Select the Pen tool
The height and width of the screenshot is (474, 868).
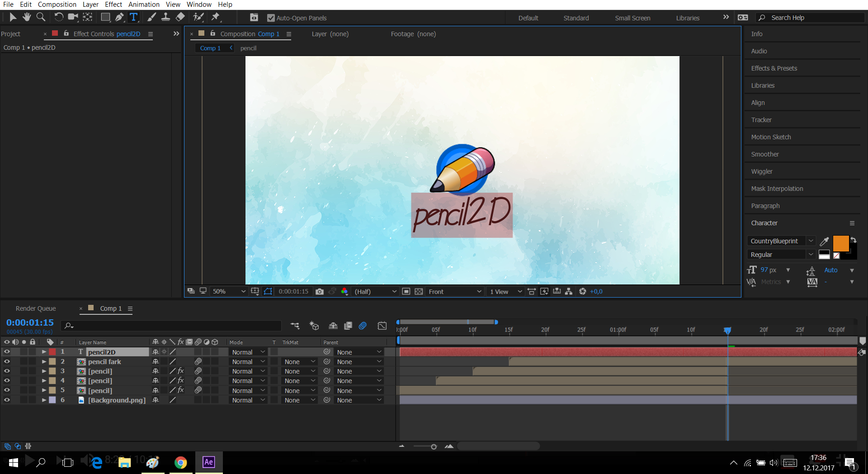pyautogui.click(x=119, y=17)
